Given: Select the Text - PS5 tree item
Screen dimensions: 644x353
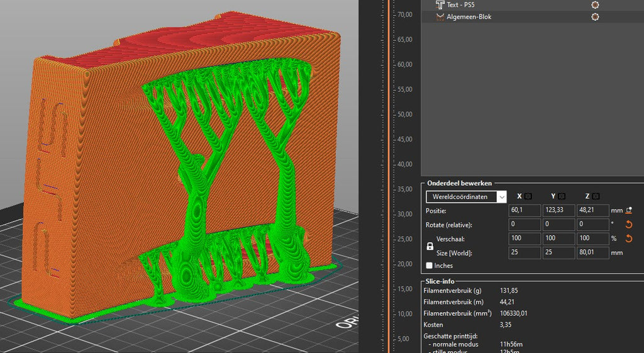Looking at the screenshot, I should [461, 5].
